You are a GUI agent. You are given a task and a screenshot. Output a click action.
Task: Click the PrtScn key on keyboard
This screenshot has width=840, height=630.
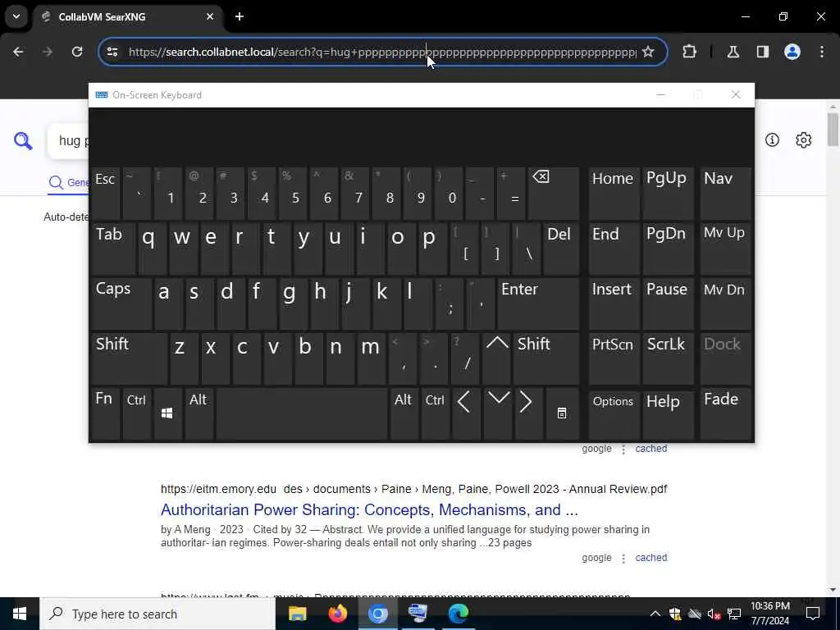coord(614,358)
